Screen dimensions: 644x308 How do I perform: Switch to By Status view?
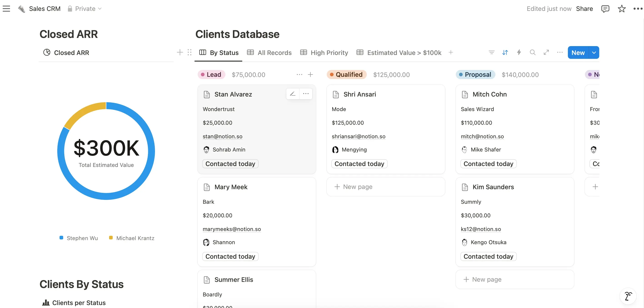pyautogui.click(x=219, y=52)
